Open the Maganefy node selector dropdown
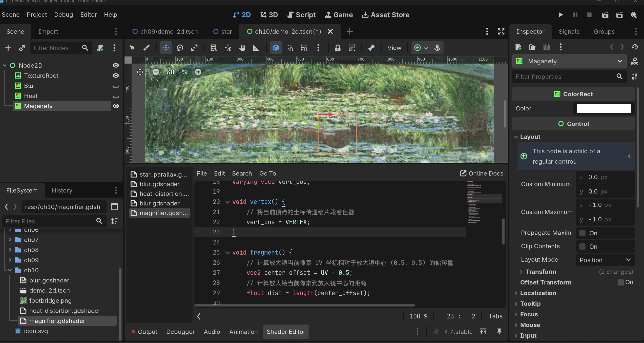Viewport: 644px width, 343px height. point(569,61)
